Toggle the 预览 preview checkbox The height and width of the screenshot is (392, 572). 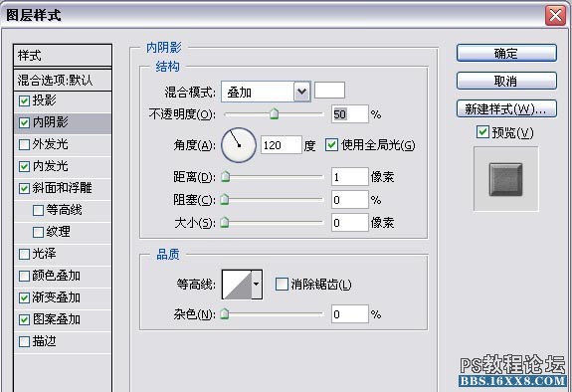pos(482,131)
